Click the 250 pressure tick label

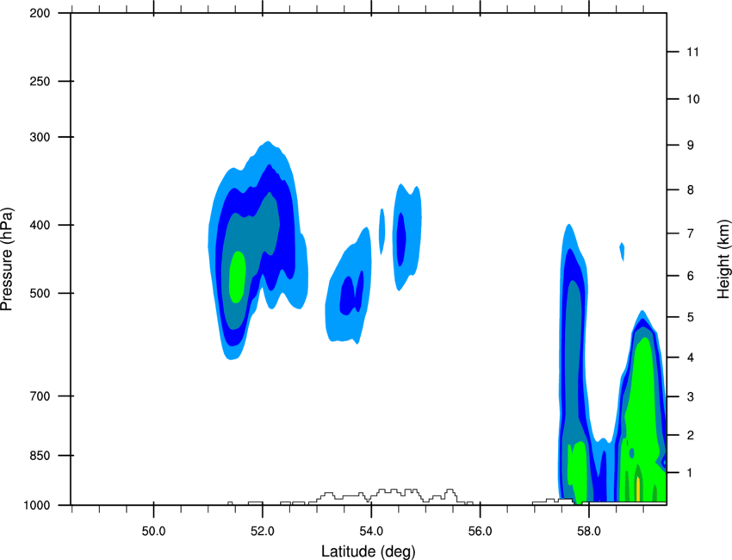pos(40,81)
